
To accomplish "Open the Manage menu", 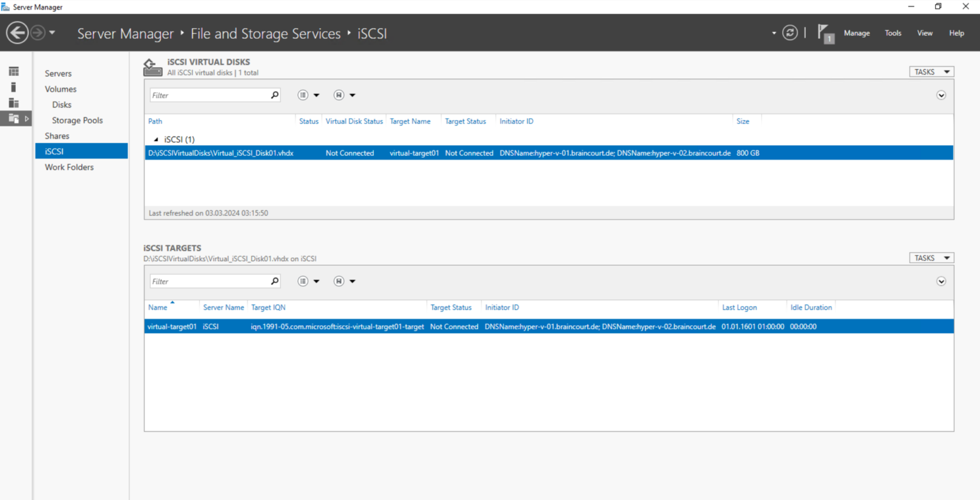I will click(857, 33).
